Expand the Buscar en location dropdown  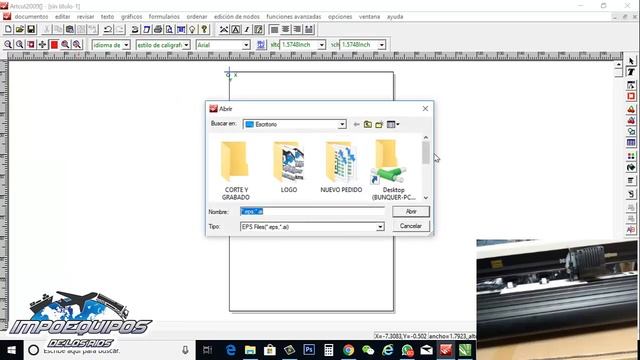(342, 124)
